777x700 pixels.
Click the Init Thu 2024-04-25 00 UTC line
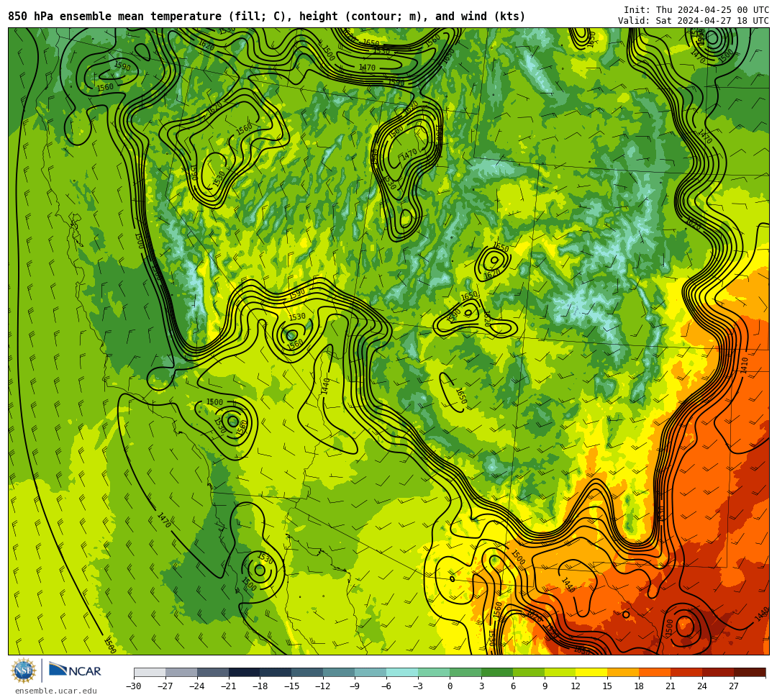pyautogui.click(x=696, y=10)
